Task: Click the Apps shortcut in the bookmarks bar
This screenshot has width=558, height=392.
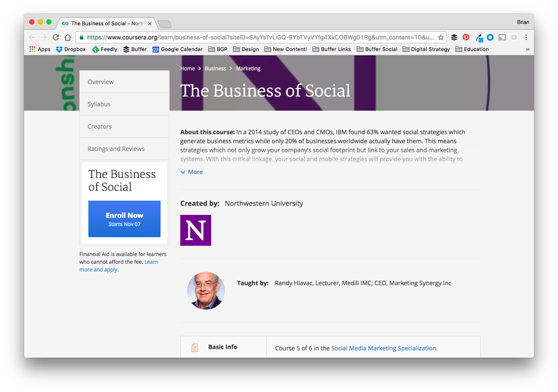Action: coord(39,49)
